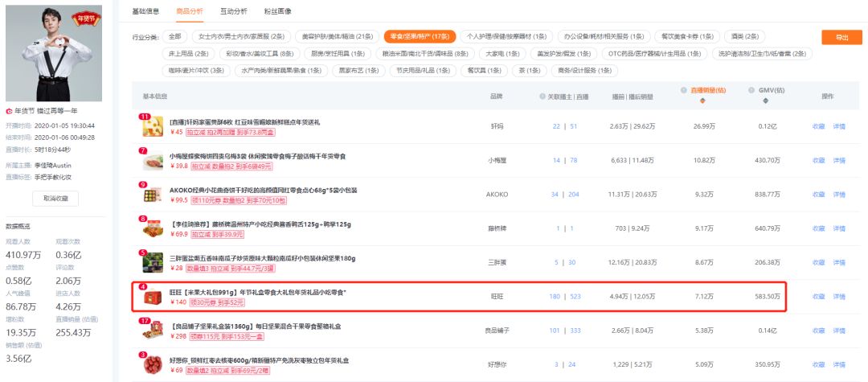The height and width of the screenshot is (382, 868).
Task: Click 收藏 for the 小梅屋 row
Action: 818,161
